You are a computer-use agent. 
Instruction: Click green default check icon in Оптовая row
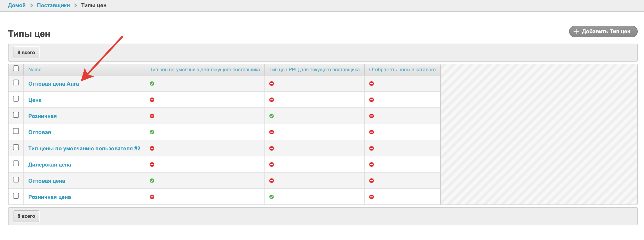click(152, 132)
